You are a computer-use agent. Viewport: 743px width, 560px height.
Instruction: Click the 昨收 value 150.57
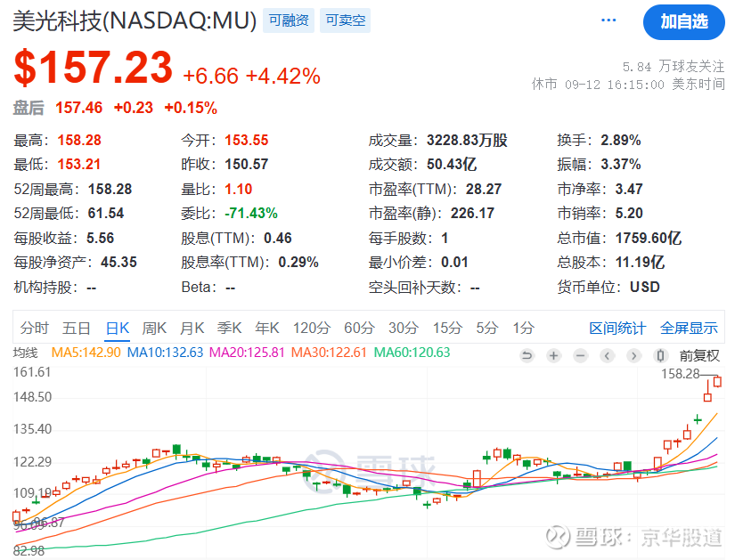click(247, 164)
